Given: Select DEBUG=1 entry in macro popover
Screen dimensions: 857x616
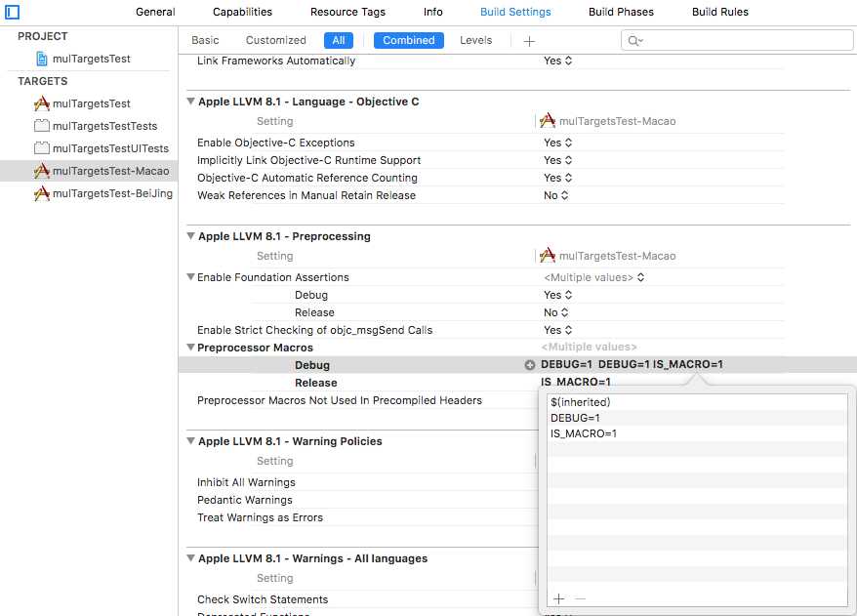Looking at the screenshot, I should (697, 418).
